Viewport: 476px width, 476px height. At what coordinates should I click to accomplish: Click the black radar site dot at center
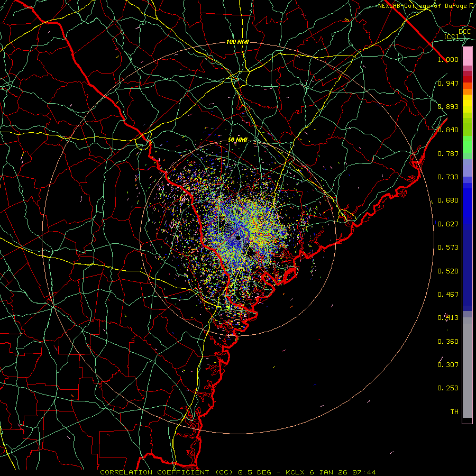tap(239, 237)
